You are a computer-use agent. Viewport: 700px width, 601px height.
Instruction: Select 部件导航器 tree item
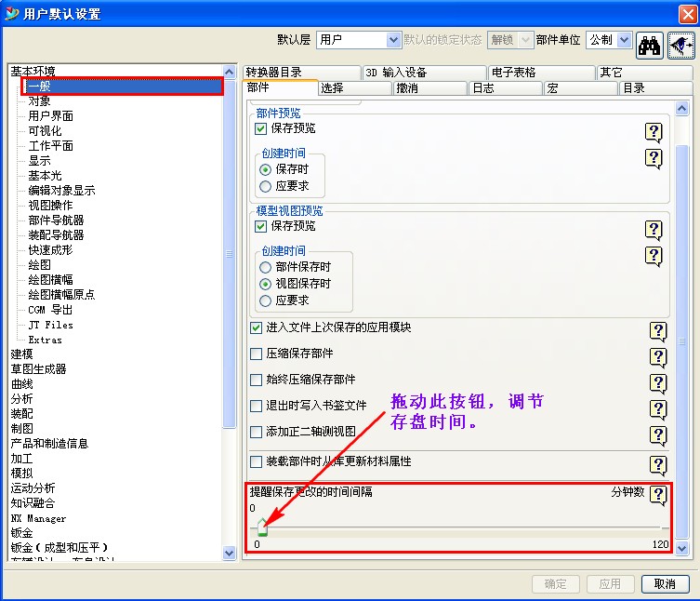(x=57, y=220)
